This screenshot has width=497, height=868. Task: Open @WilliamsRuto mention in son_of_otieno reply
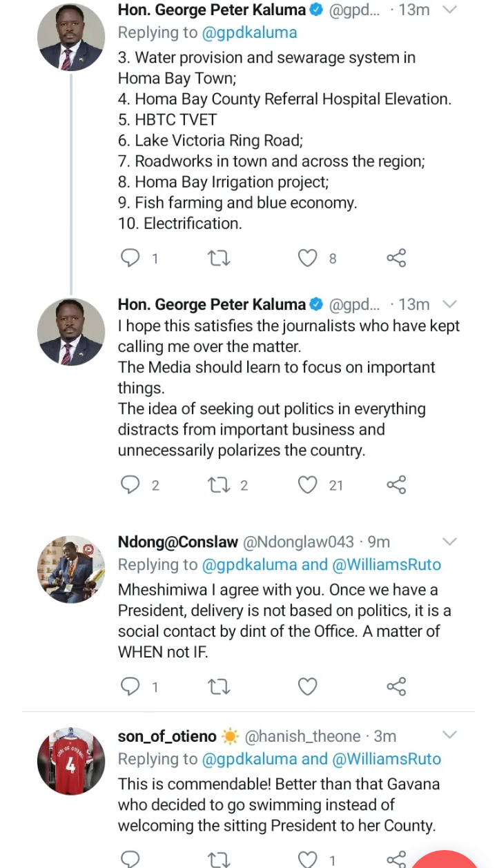click(x=387, y=759)
